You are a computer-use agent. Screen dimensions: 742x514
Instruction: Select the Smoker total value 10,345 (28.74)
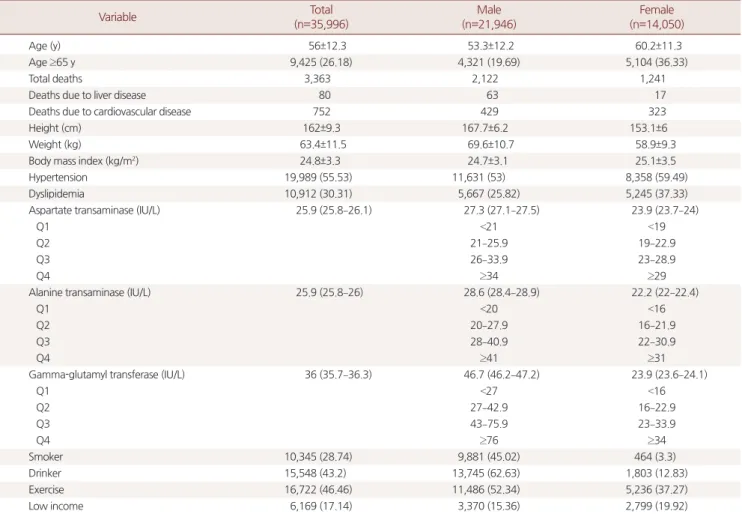pos(318,457)
